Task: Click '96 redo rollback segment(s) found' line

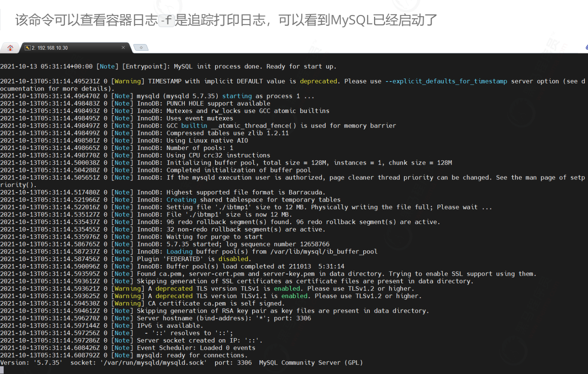Action: [303, 222]
